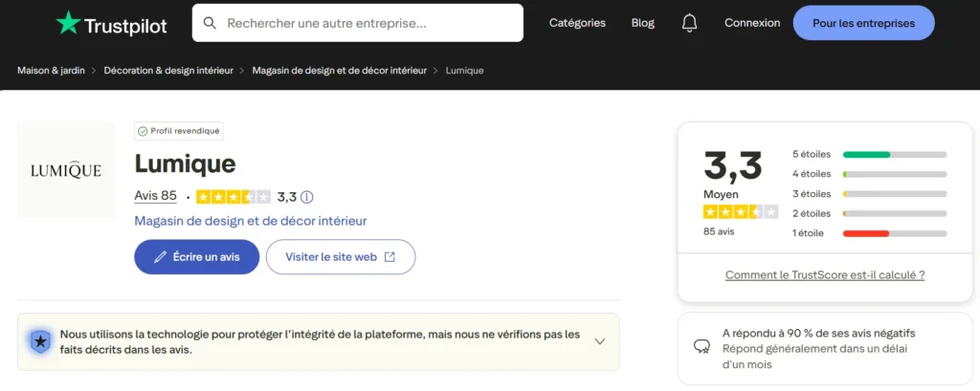Open Magasin de design breadcrumb link
The width and height of the screenshot is (980, 391).
click(340, 71)
